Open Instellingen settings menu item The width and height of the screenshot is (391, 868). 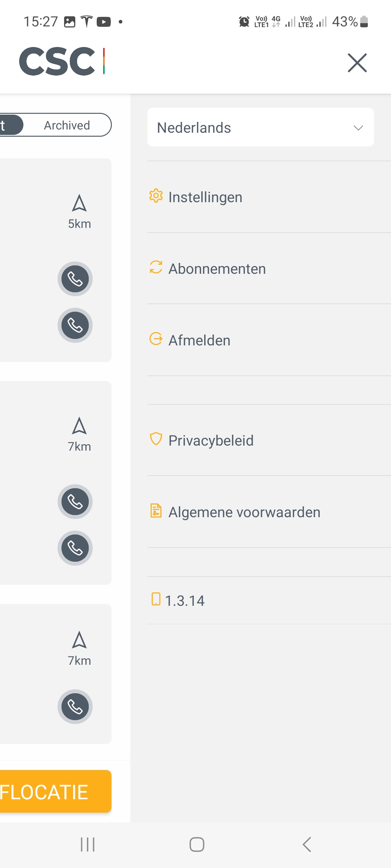click(x=269, y=197)
